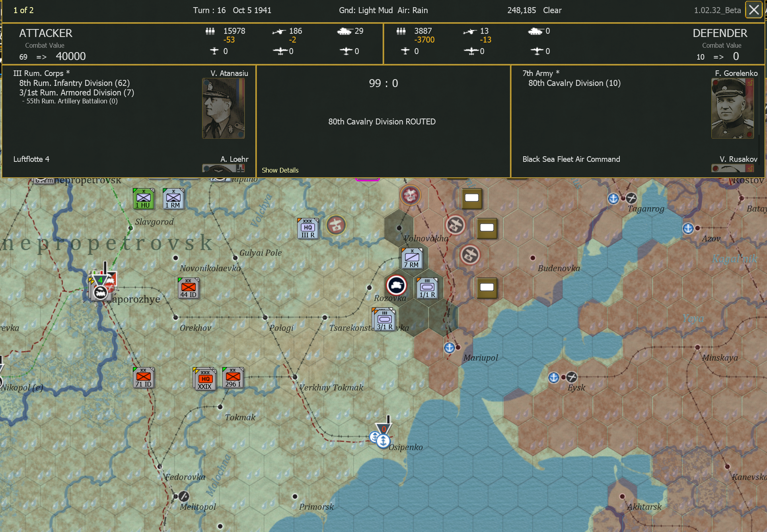Select the 44 ID infantry counter
The width and height of the screenshot is (767, 532).
188,288
